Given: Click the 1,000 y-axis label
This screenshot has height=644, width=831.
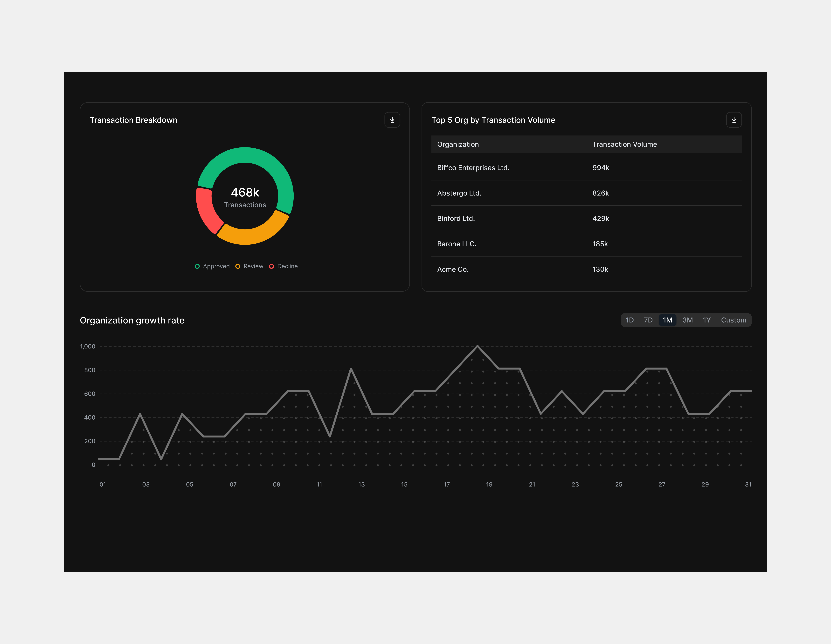Looking at the screenshot, I should [88, 346].
